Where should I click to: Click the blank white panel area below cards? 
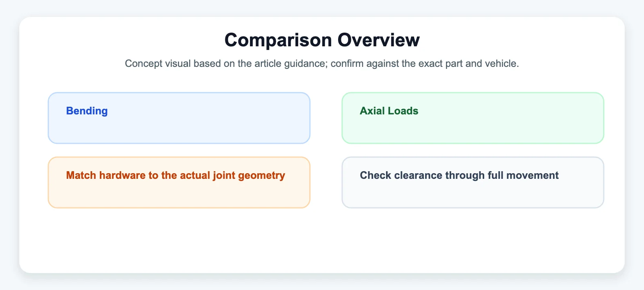[x=322, y=240]
